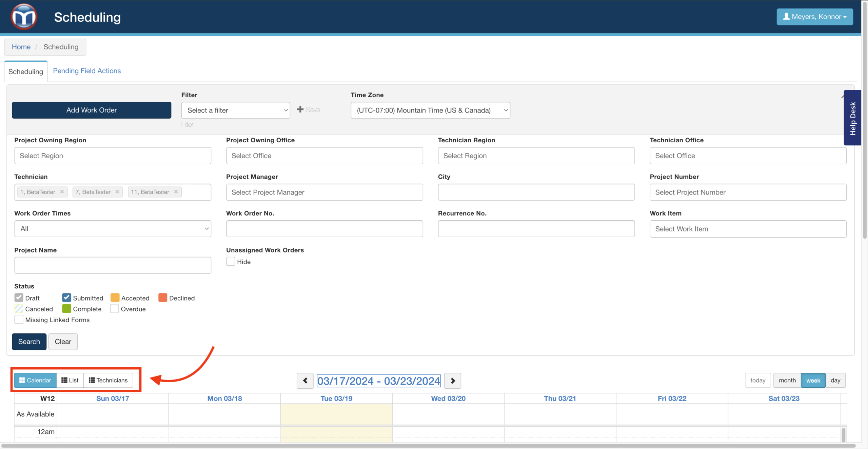Remove the 11, BetaTester technician tag
This screenshot has width=868, height=449.
pos(176,192)
